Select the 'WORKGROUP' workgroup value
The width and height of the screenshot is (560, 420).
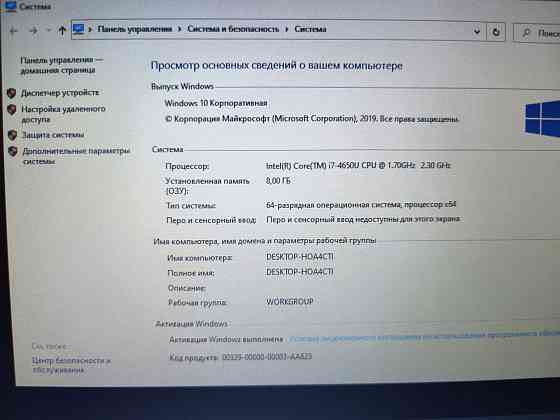point(290,301)
